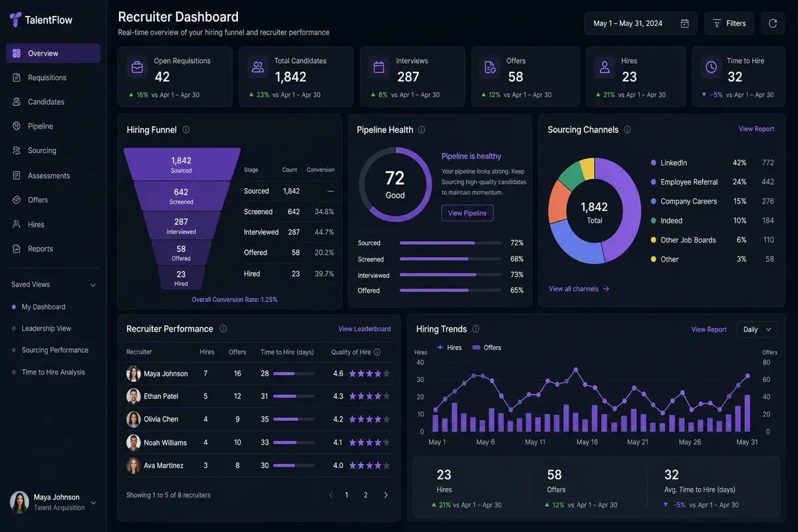Image resolution: width=798 pixels, height=532 pixels.
Task: Click the Employee Referral legend dot
Action: [x=654, y=182]
